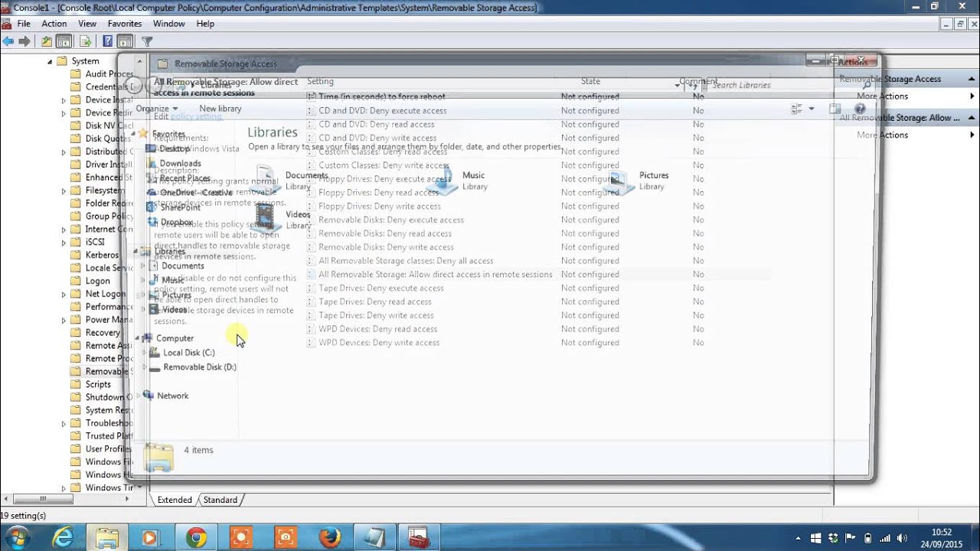Expand More Actions under Removable Storage Access
The image size is (980, 551).
[x=882, y=96]
